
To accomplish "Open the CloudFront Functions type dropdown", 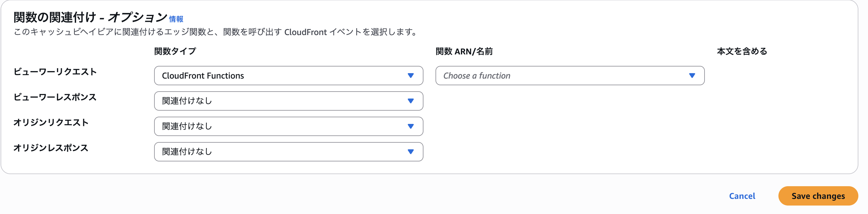I will click(288, 76).
